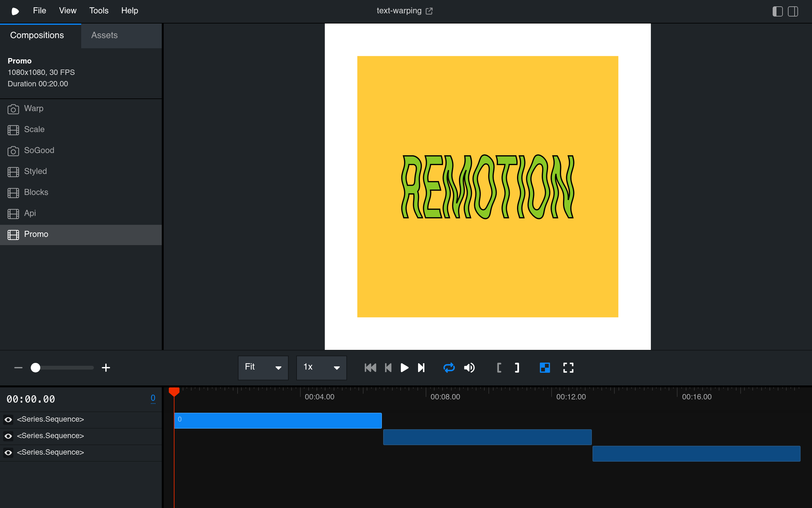Select the Styled composition

pos(81,172)
